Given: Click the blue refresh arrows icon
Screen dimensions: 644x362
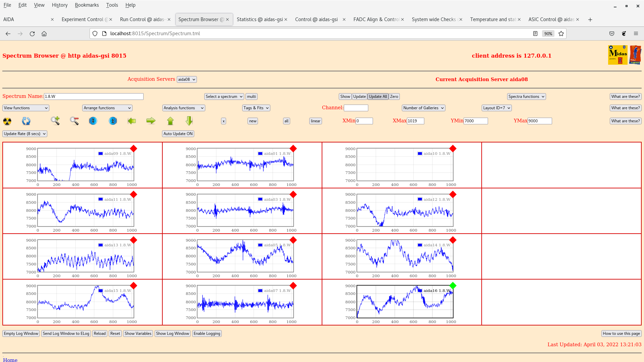Looking at the screenshot, I should (26, 121).
